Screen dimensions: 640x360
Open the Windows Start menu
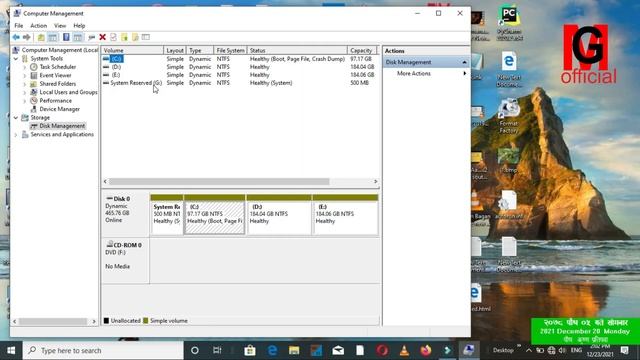(x=11, y=350)
